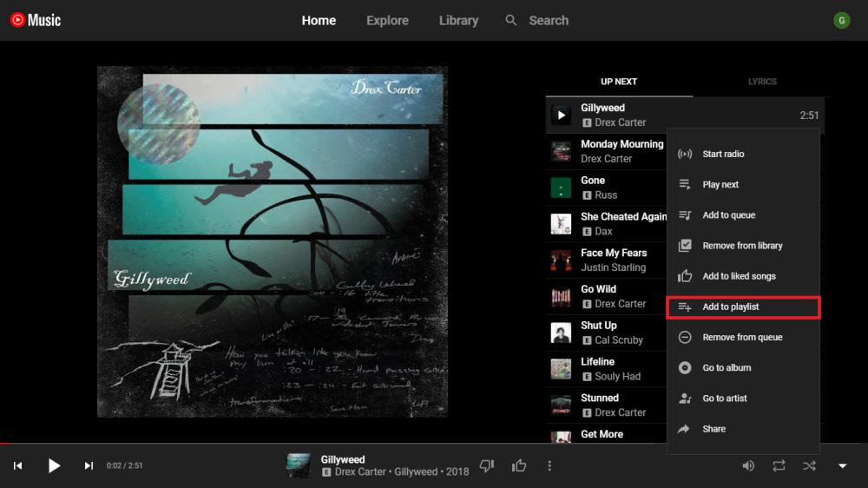Screen dimensions: 868x488
Task: Click the Search field
Action: (549, 21)
